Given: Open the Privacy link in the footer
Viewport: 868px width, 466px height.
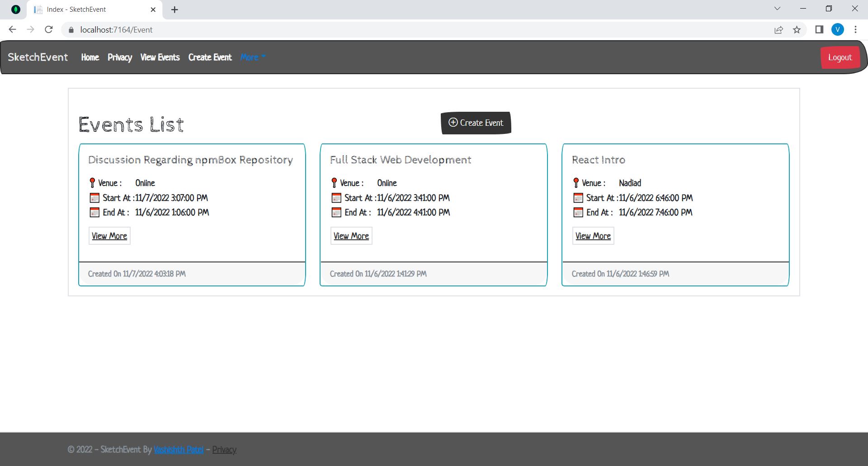Looking at the screenshot, I should 224,450.
